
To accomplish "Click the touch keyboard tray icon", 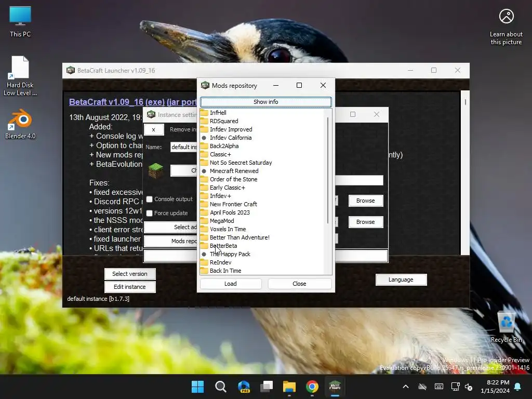I will point(438,387).
